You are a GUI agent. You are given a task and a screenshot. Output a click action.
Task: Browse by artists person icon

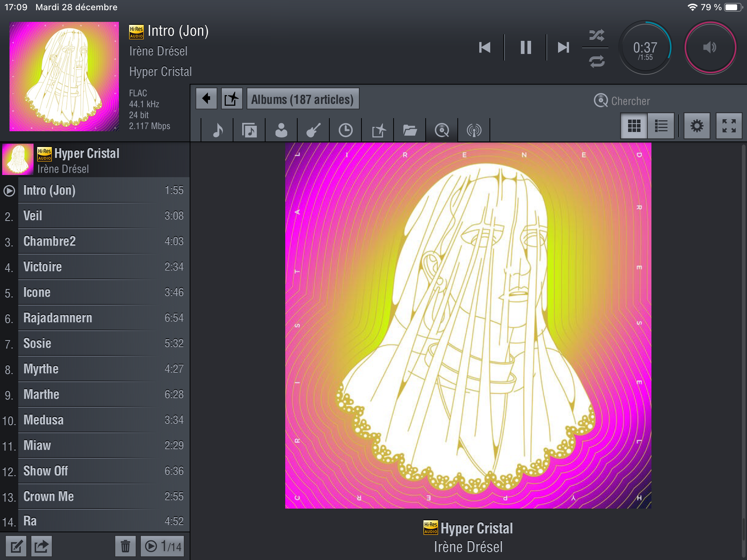coord(281,130)
